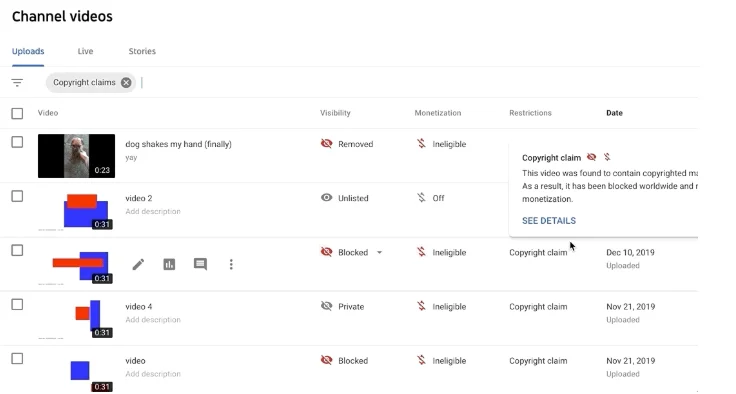The height and width of the screenshot is (394, 736).
Task: Click crossed-eye icon in Copyright claim popup
Action: click(591, 157)
